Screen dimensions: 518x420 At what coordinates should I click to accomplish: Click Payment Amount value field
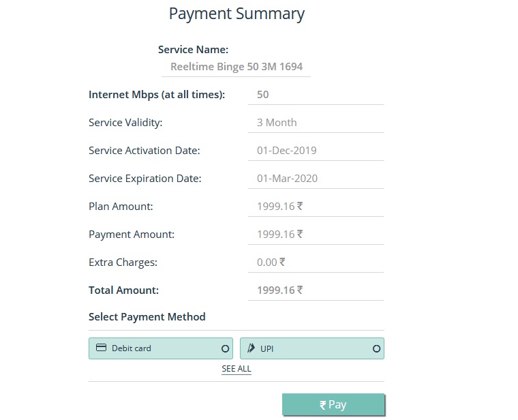tap(316, 235)
